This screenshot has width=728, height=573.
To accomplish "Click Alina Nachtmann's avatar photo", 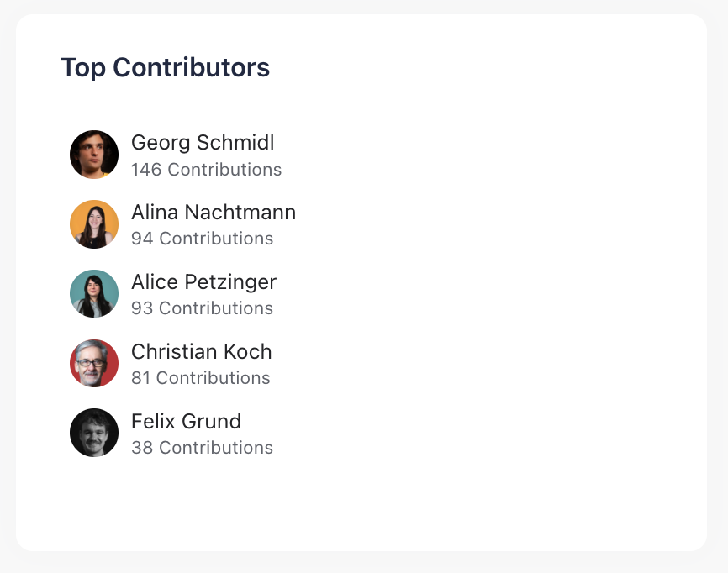I will click(x=94, y=224).
